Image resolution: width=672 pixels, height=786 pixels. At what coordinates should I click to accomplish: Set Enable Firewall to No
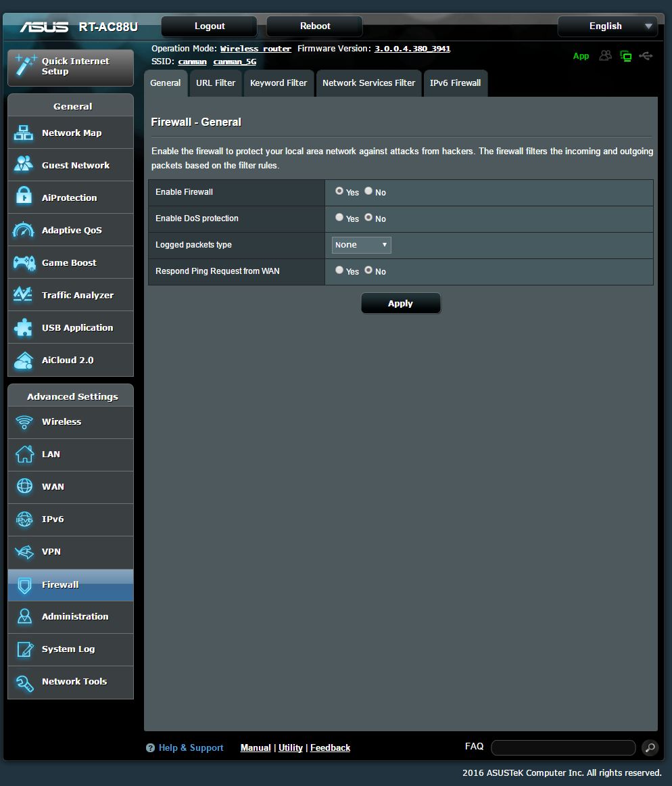point(368,191)
